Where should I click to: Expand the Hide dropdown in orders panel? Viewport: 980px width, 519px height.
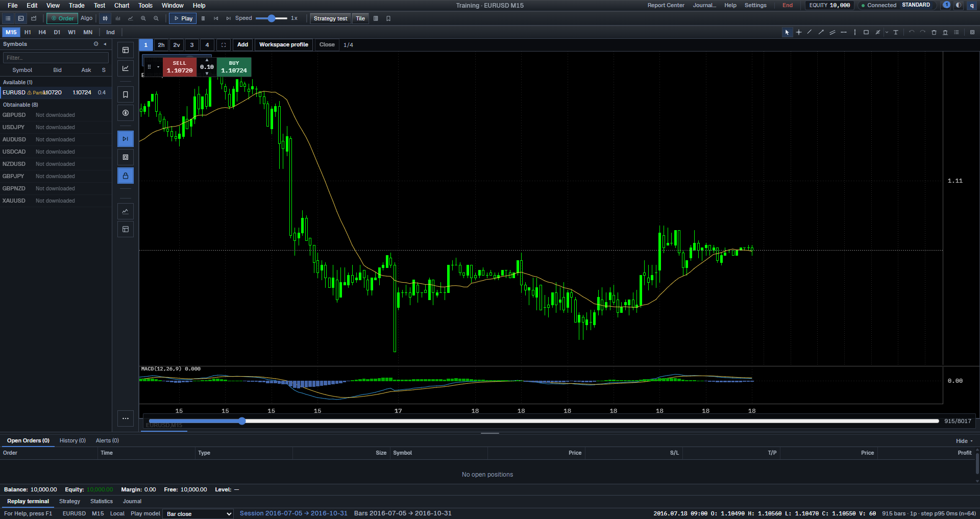click(x=964, y=441)
